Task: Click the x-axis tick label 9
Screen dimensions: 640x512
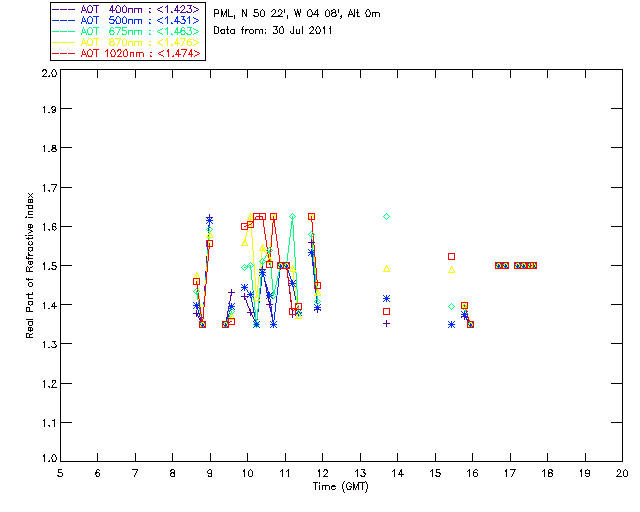Action: (x=210, y=473)
